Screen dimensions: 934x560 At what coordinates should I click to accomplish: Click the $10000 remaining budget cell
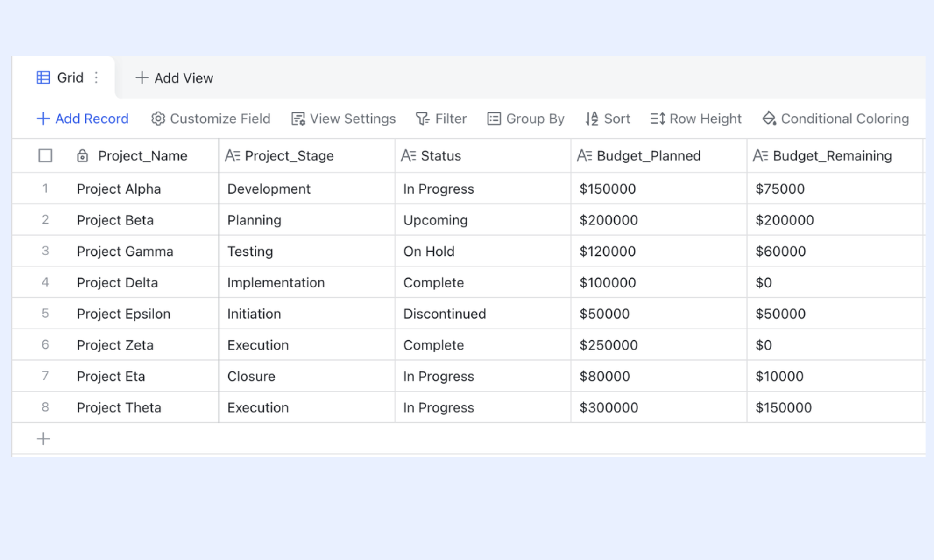coord(835,376)
